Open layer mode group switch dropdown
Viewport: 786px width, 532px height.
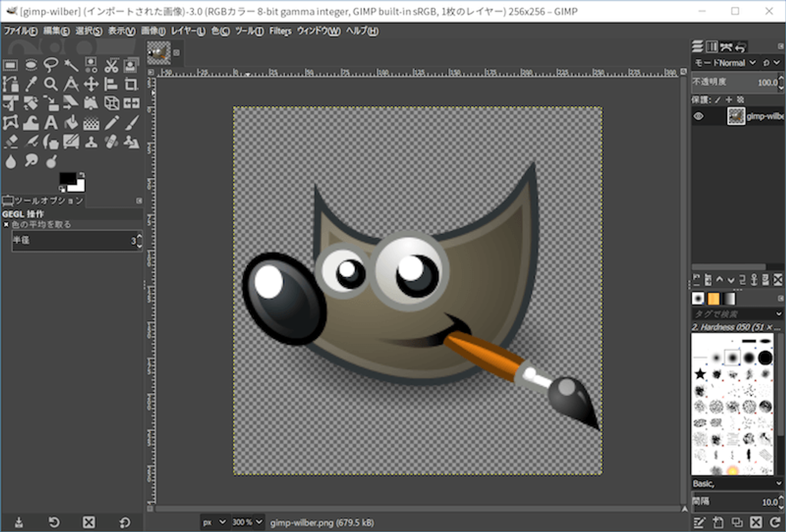coord(772,63)
